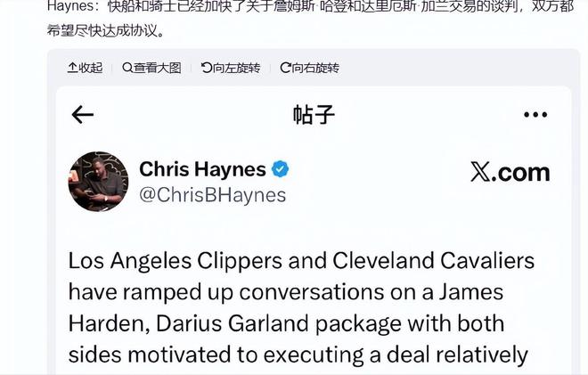Rotate image left via 向左旋转 label
Screen dimensions: 588x375
point(236,68)
